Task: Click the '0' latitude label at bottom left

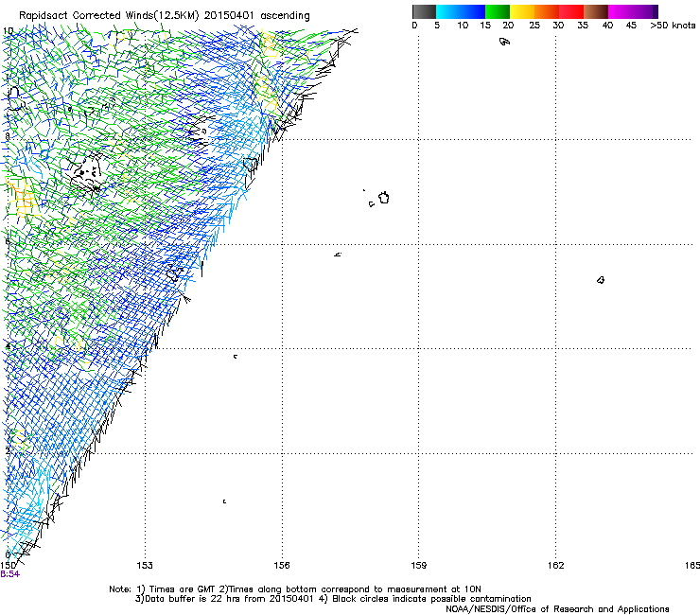Action: click(x=8, y=555)
